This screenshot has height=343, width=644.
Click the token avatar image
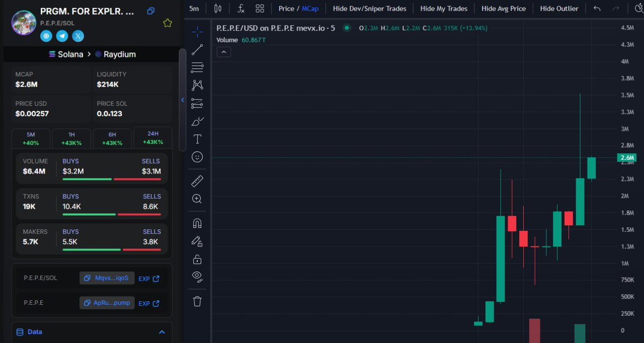pos(24,23)
